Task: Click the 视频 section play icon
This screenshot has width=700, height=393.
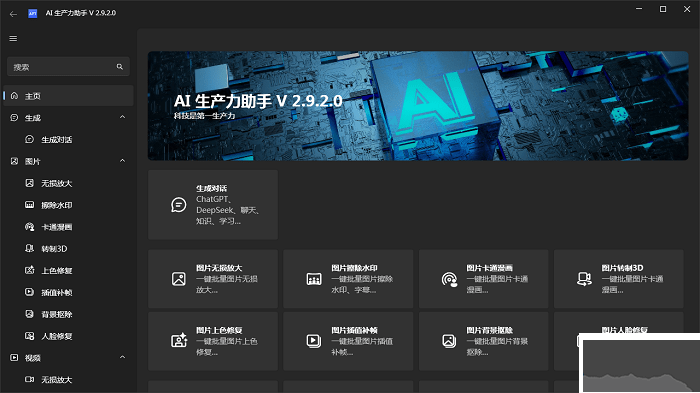Action: [x=14, y=358]
